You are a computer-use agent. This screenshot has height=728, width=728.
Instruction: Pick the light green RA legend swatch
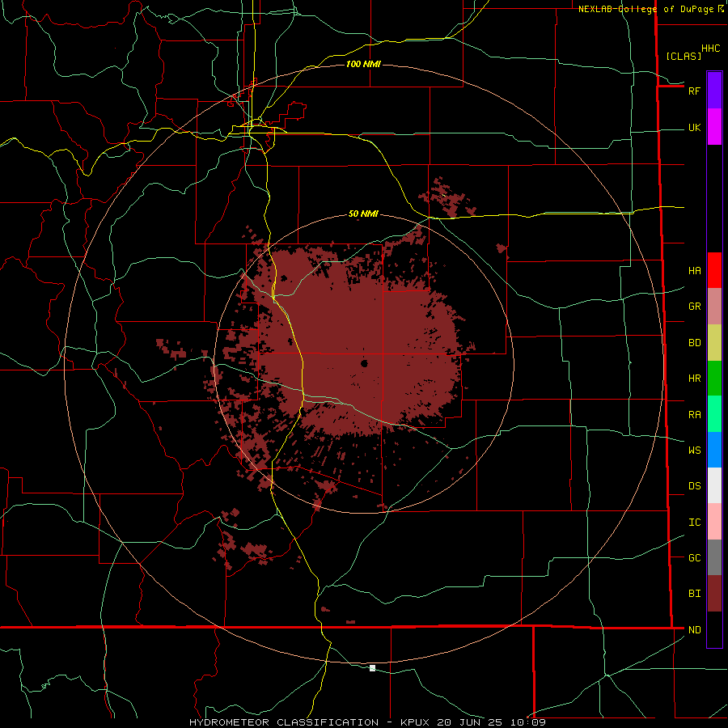(714, 414)
